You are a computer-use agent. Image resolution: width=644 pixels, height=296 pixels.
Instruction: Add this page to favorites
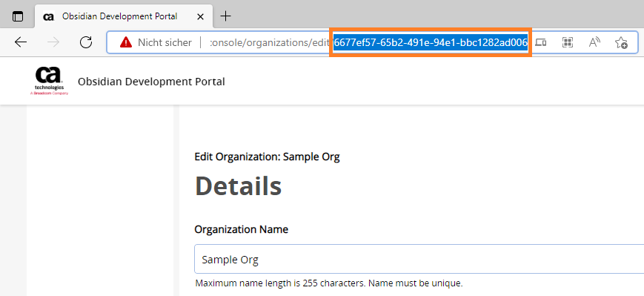621,42
